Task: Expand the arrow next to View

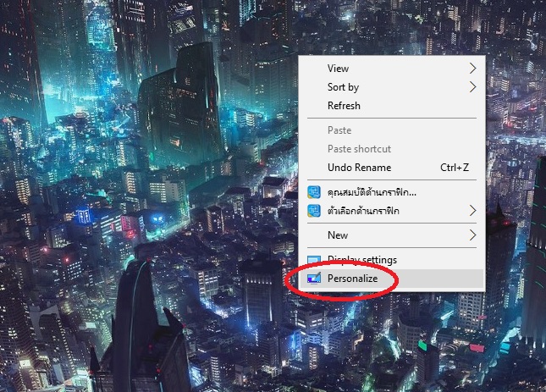Action: [472, 69]
